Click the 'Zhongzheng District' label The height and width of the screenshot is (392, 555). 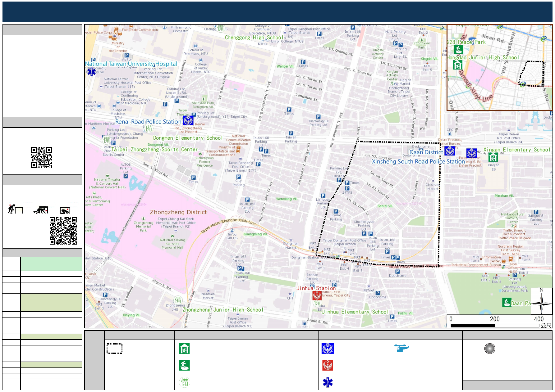178,212
